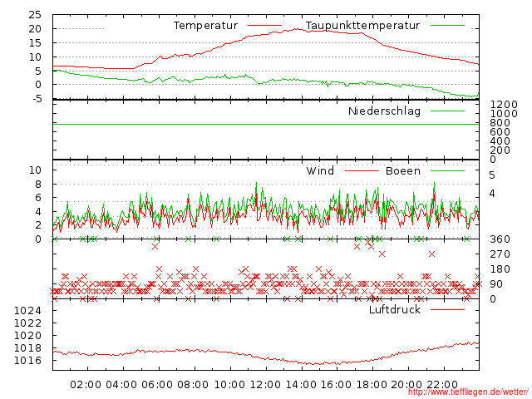The width and height of the screenshot is (532, 399).
Task: Click the 22:00 time axis label
Action: coord(442,385)
